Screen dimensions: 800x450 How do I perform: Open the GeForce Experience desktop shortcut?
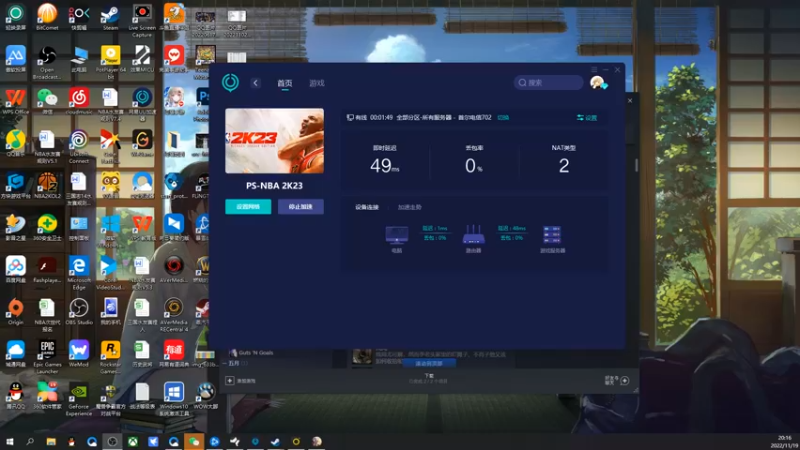(x=79, y=400)
